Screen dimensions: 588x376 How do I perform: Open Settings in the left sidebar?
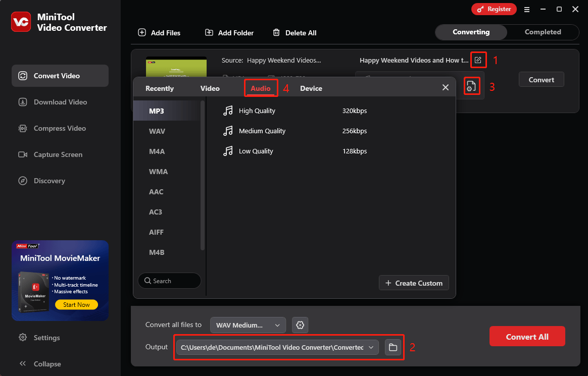[x=39, y=338]
